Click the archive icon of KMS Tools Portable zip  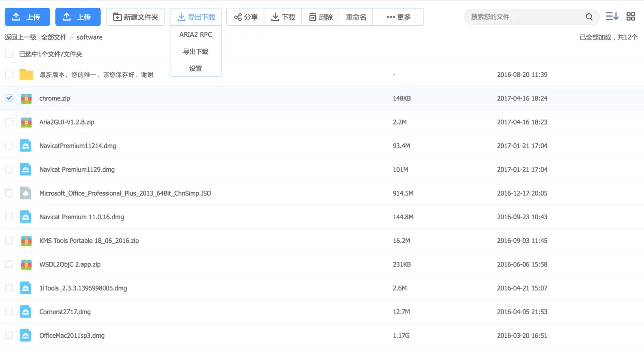pyautogui.click(x=26, y=241)
